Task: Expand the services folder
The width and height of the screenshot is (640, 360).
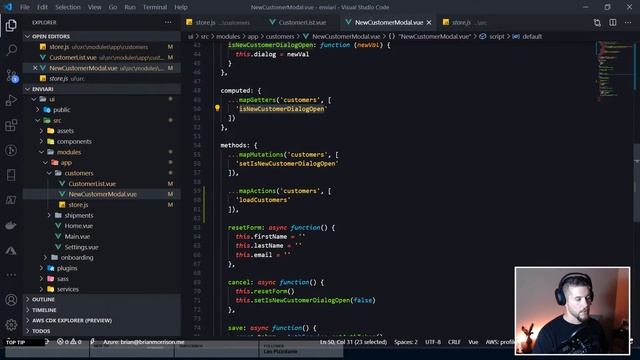Action: pyautogui.click(x=41, y=289)
